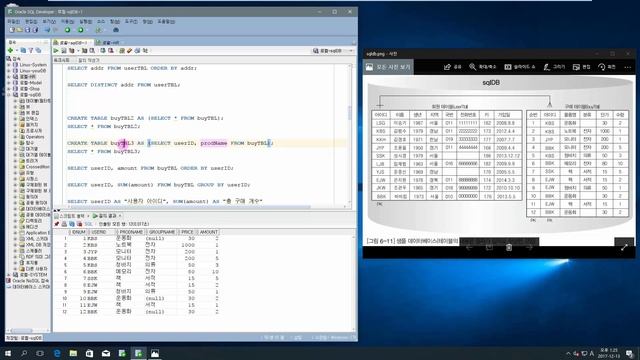
Task: Open File Explorer from the taskbar
Action: tap(73, 353)
